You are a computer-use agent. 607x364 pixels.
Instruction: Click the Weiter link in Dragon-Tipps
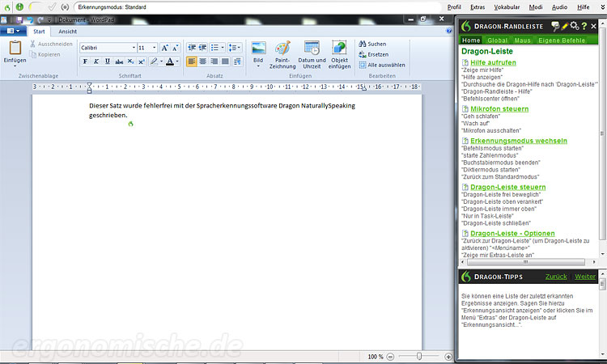pos(585,277)
